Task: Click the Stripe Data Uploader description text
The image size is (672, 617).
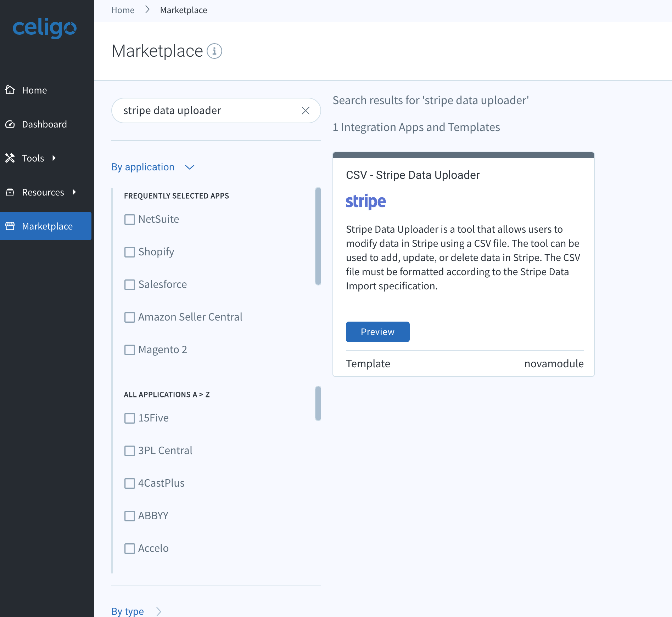Action: [x=463, y=257]
